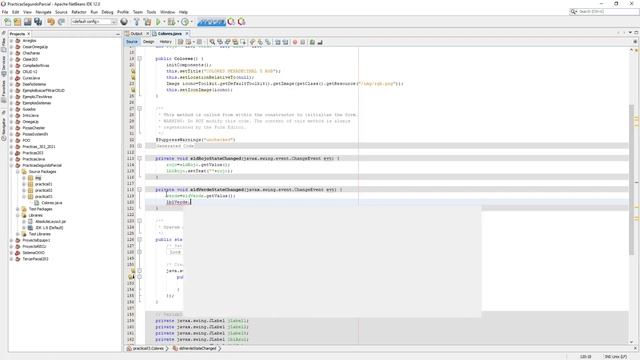The height and width of the screenshot is (360, 640).
Task: Open the Refactor menu
Action: [79, 12]
